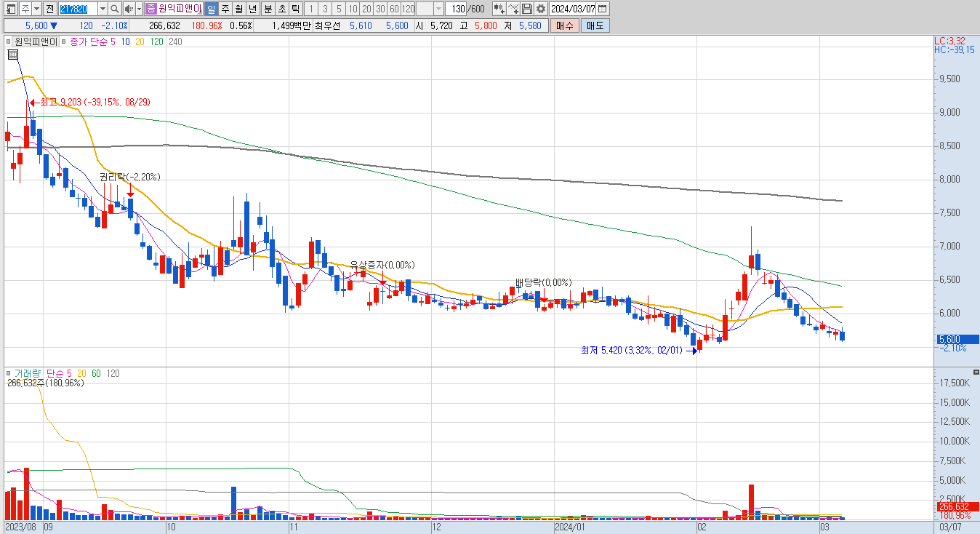Open the custom interval combo box dropdown
The width and height of the screenshot is (980, 534).
[x=438, y=9]
